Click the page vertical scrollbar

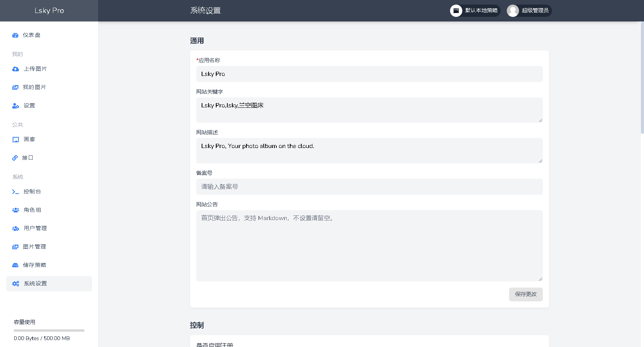pyautogui.click(x=642, y=77)
